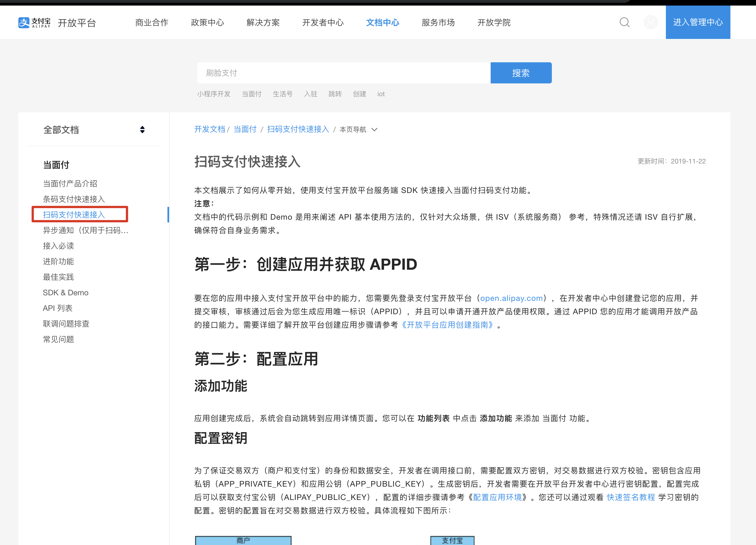The height and width of the screenshot is (545, 756).
Task: Click the 进入管理中心 button
Action: click(698, 22)
